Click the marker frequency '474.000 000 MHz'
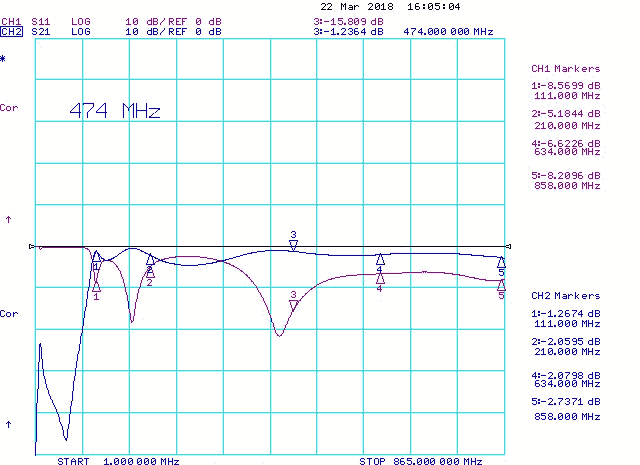This screenshot has height=465, width=640. (x=448, y=32)
